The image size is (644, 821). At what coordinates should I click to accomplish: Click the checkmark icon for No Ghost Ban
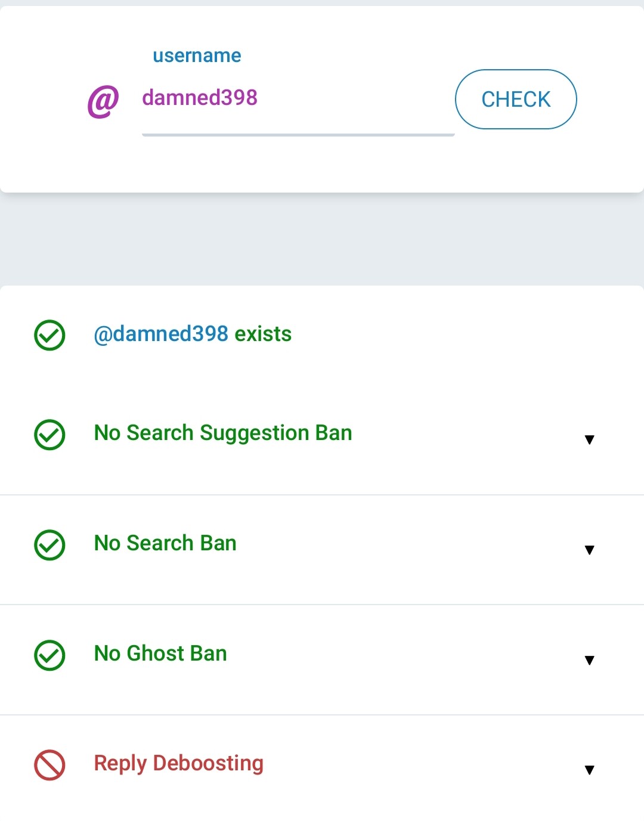[x=49, y=655]
